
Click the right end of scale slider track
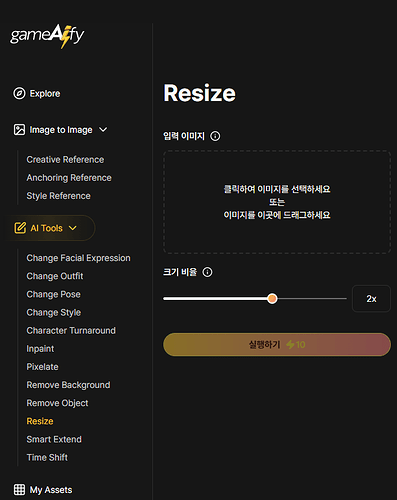(345, 299)
